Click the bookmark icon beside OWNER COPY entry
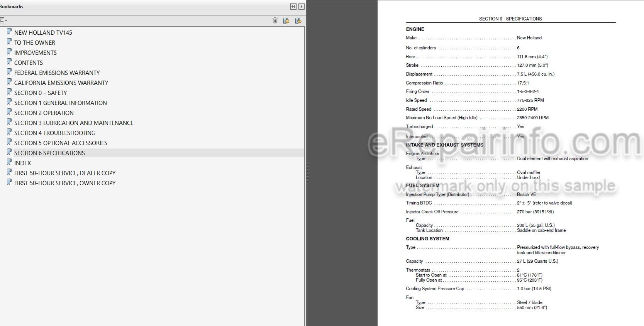This screenshot has width=644, height=326. [x=9, y=182]
